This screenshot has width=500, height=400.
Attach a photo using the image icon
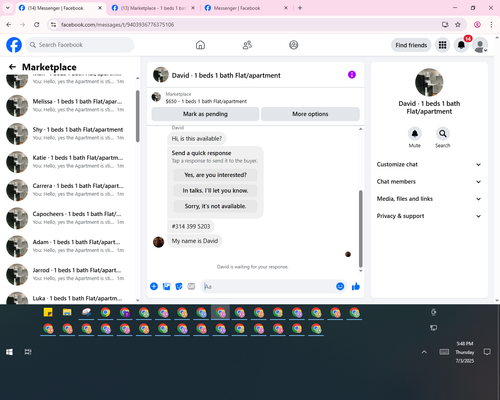(x=166, y=286)
